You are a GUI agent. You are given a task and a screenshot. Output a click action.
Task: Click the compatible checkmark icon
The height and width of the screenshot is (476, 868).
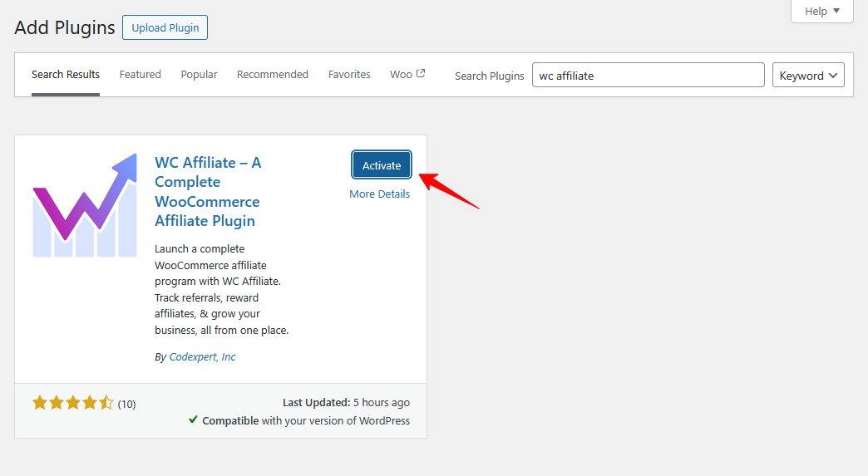point(193,420)
